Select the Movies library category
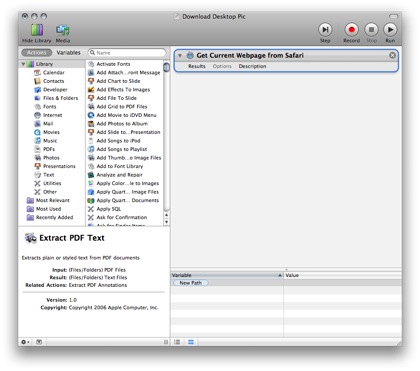Viewport: 420px width, 371px height. 51,132
